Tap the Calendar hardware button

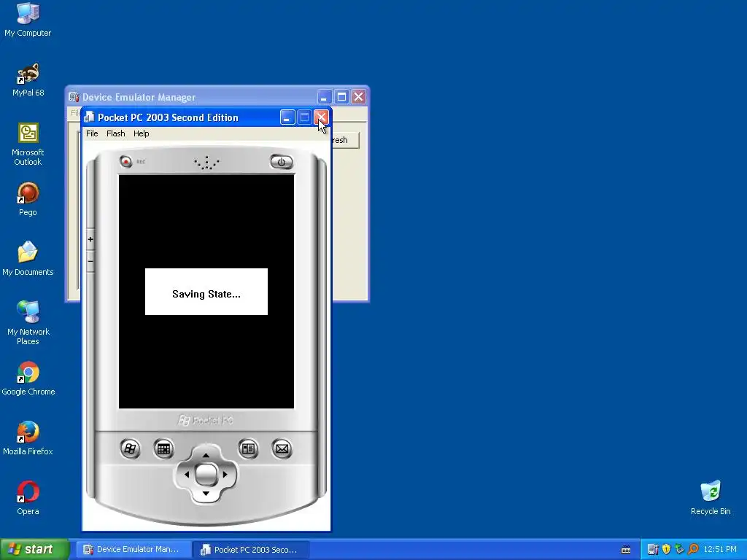click(x=163, y=448)
